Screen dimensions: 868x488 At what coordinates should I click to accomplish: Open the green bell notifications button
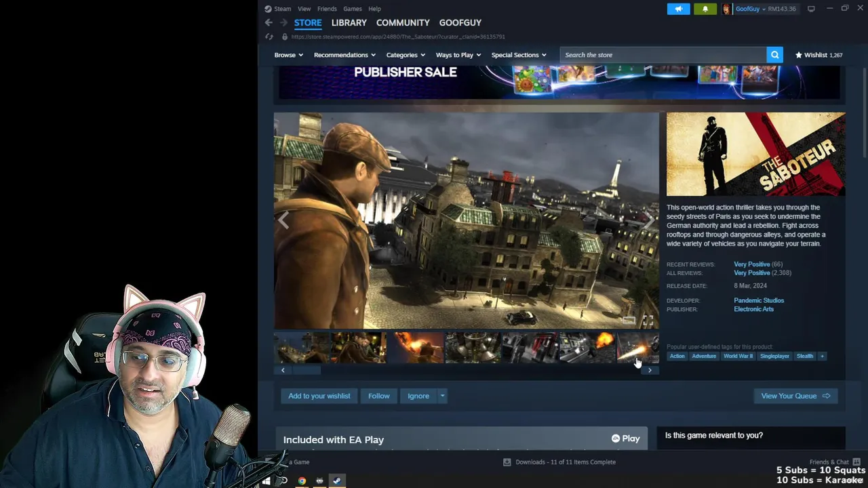pos(705,9)
